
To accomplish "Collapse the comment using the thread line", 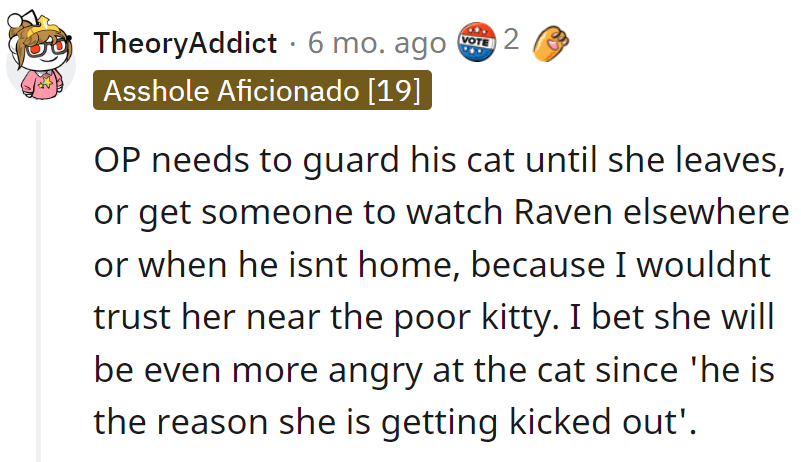I will [40, 290].
